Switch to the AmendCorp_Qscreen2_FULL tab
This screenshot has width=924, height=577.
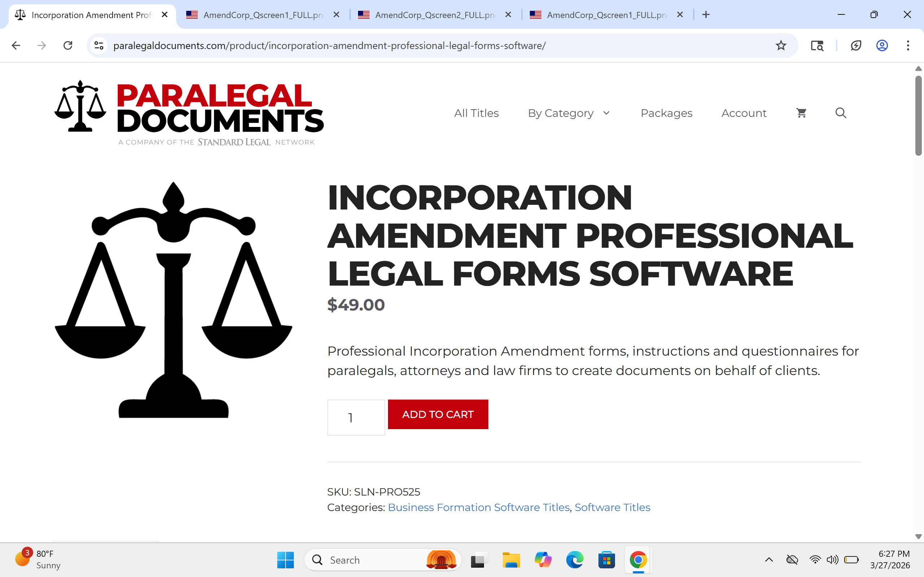(435, 15)
